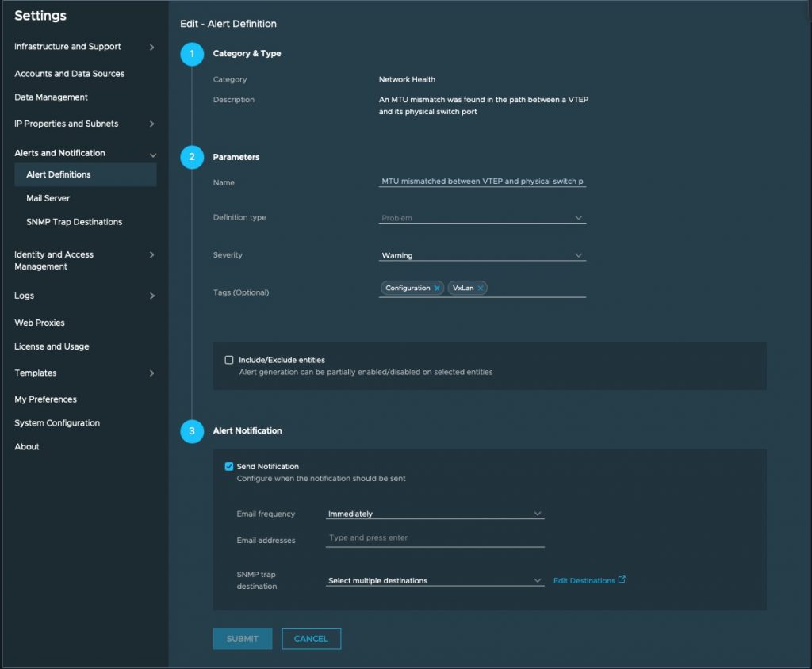
Task: Click step 1 circle for Category & Type
Action: coord(192,54)
